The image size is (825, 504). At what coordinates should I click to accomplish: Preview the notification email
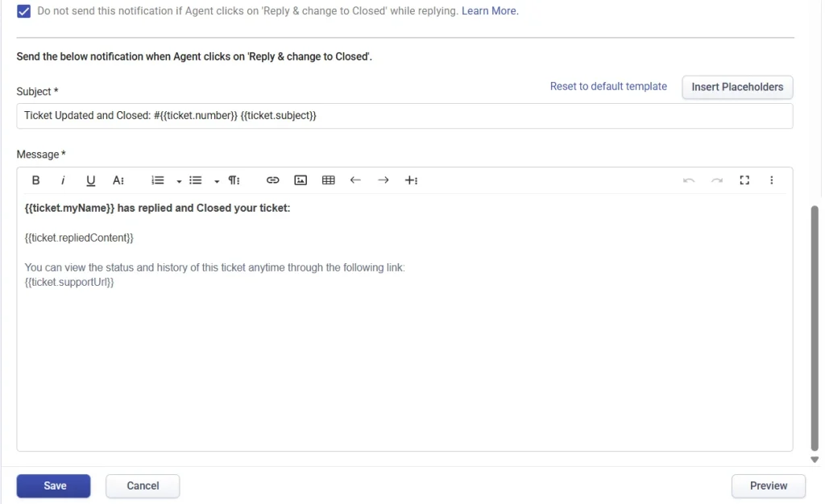[x=768, y=485]
